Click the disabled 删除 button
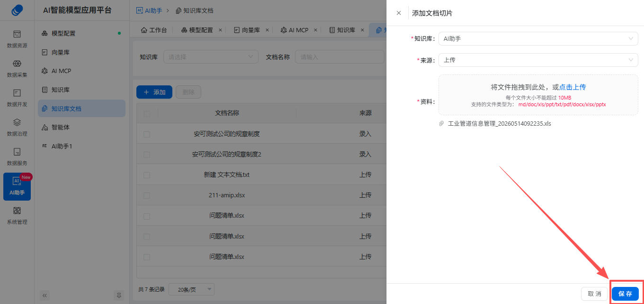Viewport: 644px width, 304px height. (188, 92)
